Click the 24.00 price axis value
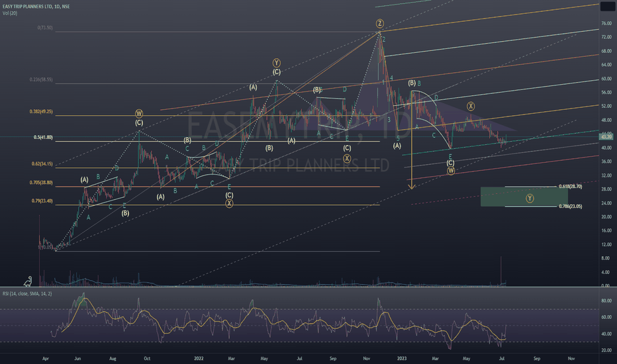 click(606, 203)
